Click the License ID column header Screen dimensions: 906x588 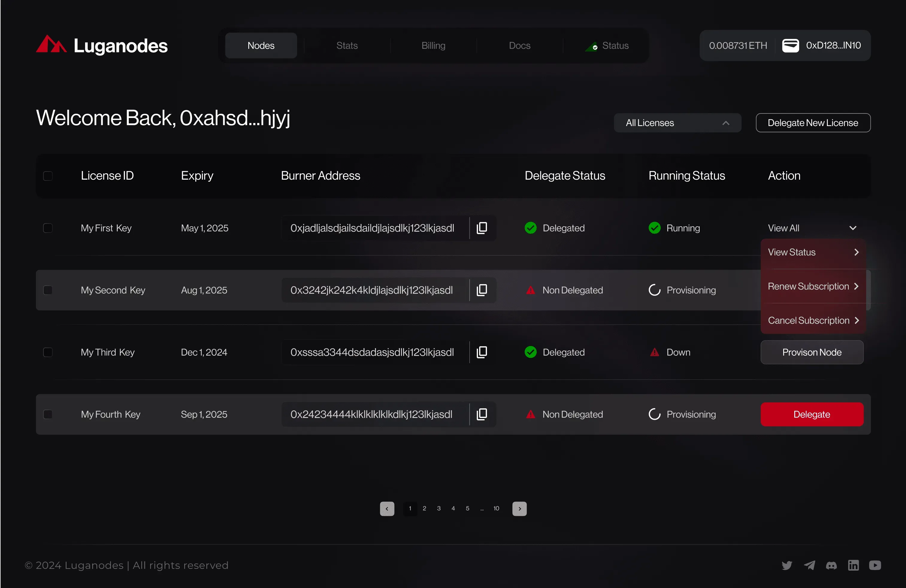pyautogui.click(x=107, y=175)
